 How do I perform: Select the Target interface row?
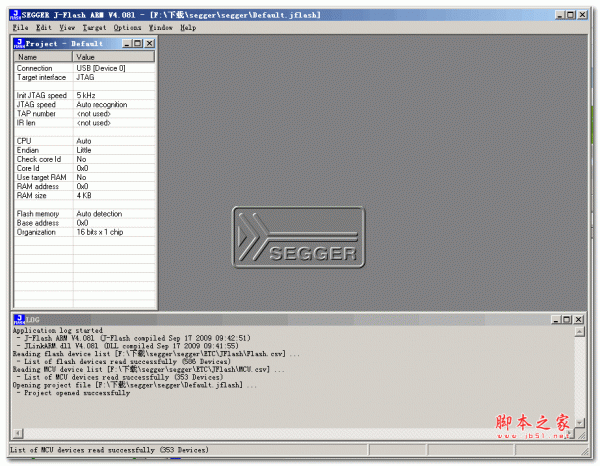[x=85, y=77]
